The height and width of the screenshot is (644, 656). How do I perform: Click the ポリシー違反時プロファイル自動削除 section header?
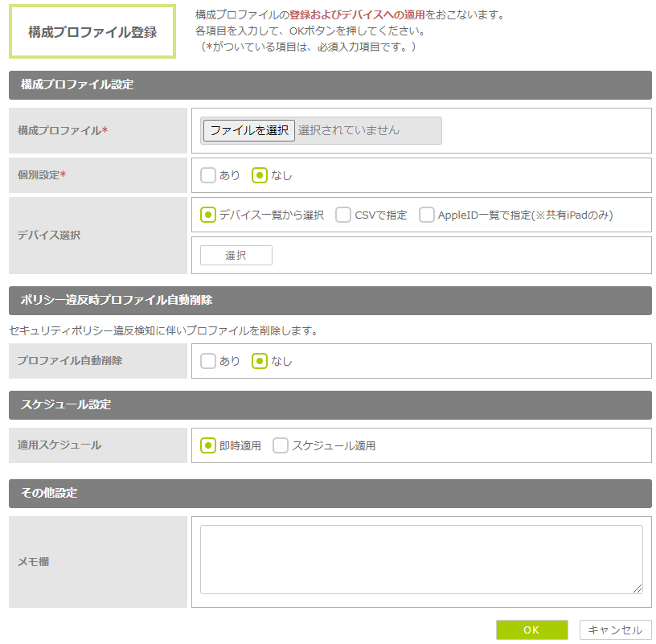(330, 301)
